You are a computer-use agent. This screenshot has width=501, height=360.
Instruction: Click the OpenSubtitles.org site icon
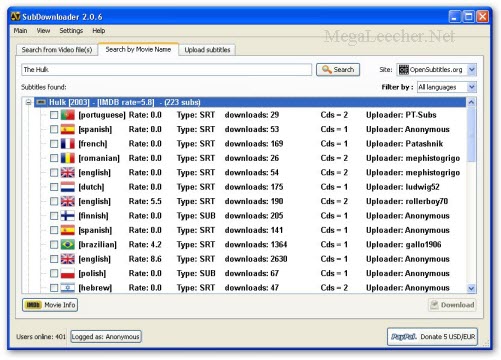coord(404,70)
